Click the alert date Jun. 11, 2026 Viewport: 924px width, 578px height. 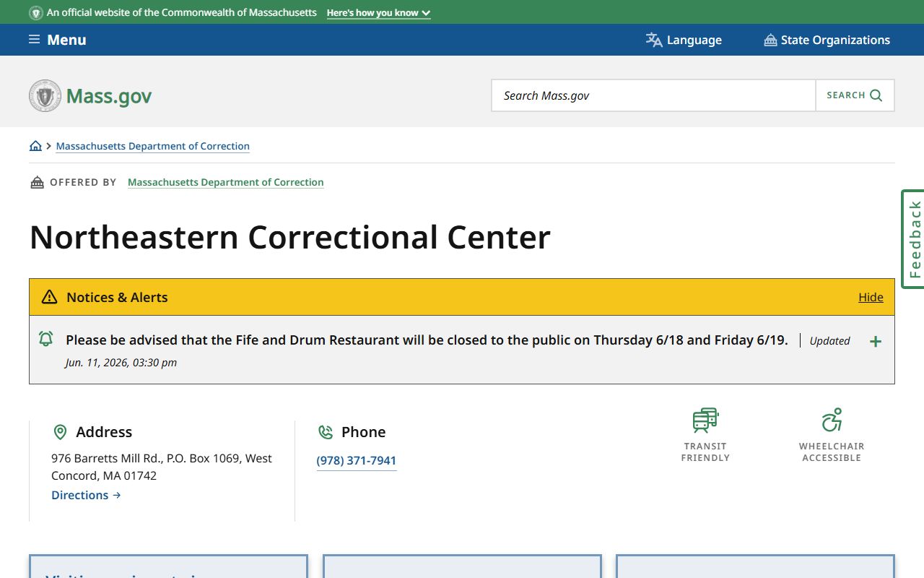121,363
